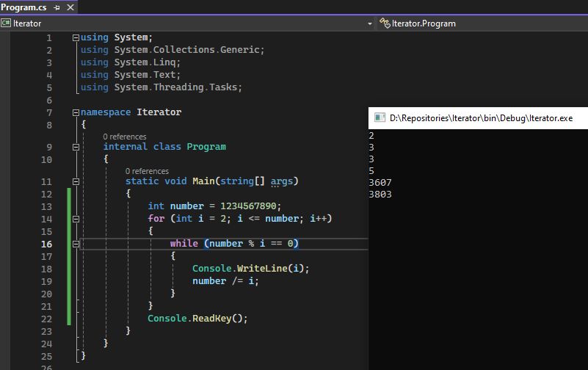Click the 'while' keyword on line 16

click(x=184, y=244)
